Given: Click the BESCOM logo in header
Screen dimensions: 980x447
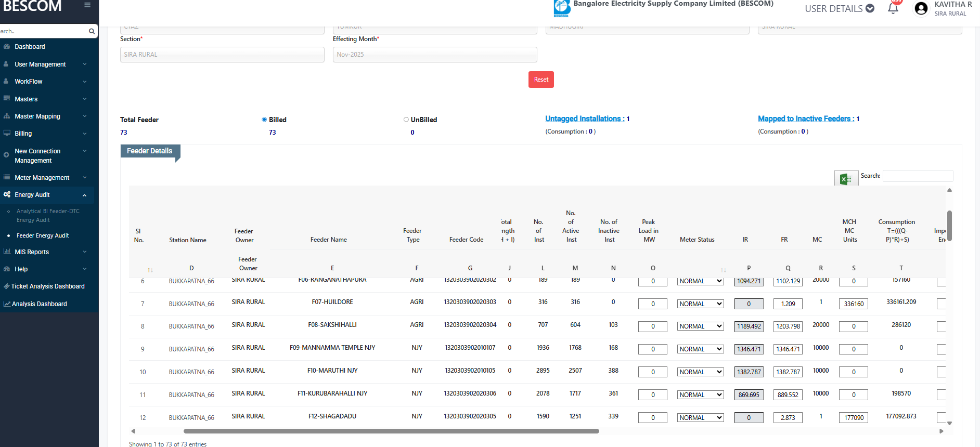Looking at the screenshot, I should click(562, 8).
